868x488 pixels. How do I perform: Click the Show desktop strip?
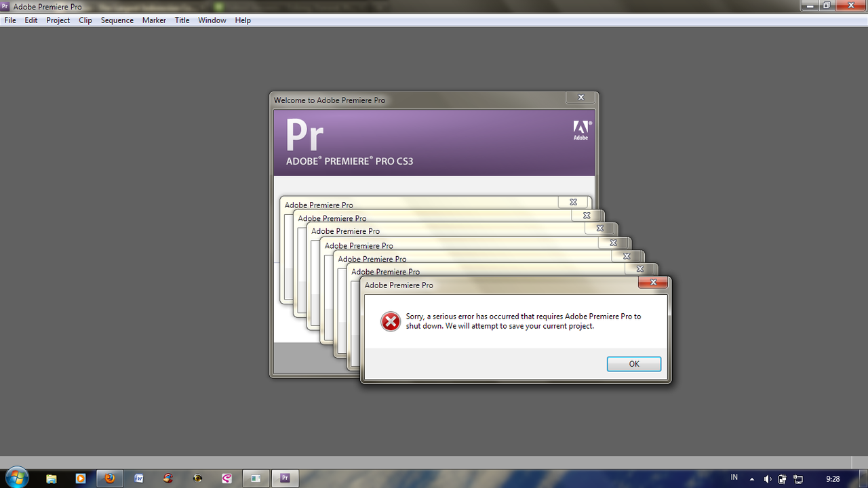pyautogui.click(x=863, y=479)
